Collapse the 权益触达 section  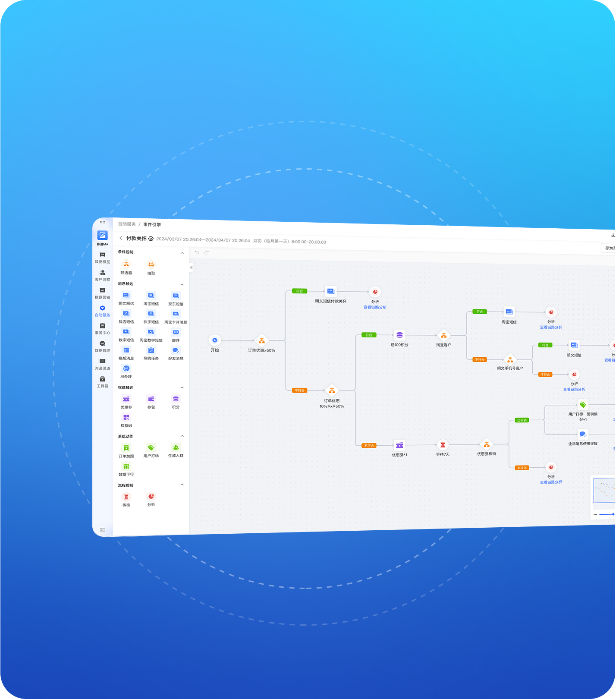(x=182, y=387)
